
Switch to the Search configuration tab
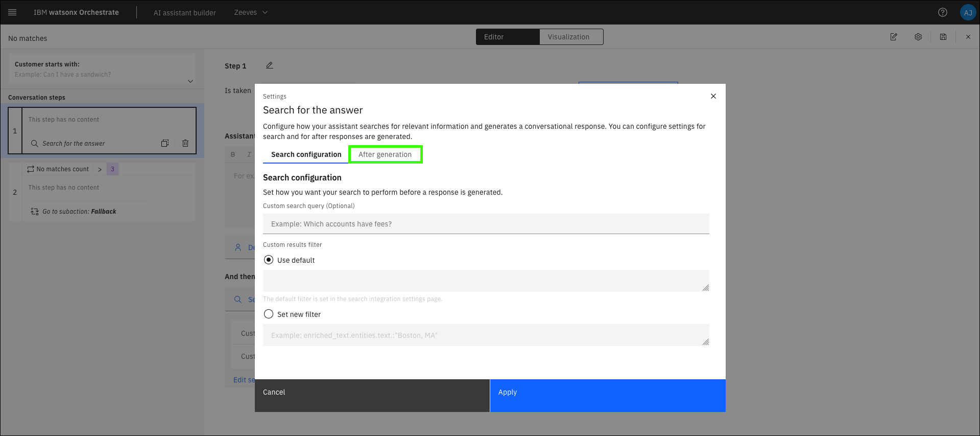click(x=306, y=154)
